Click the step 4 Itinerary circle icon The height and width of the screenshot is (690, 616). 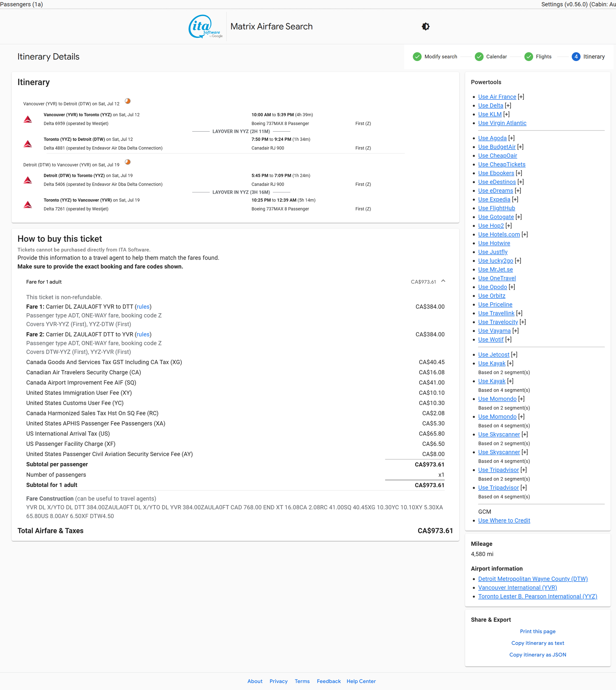(576, 56)
